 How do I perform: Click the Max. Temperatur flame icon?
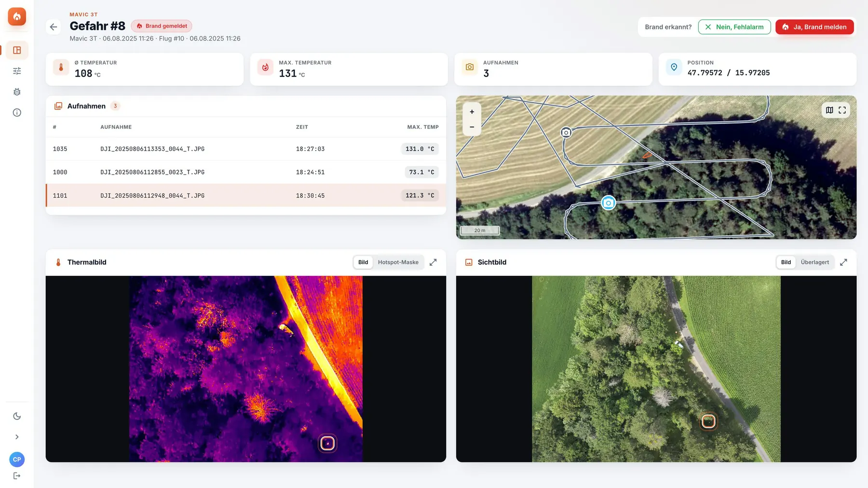click(x=265, y=68)
